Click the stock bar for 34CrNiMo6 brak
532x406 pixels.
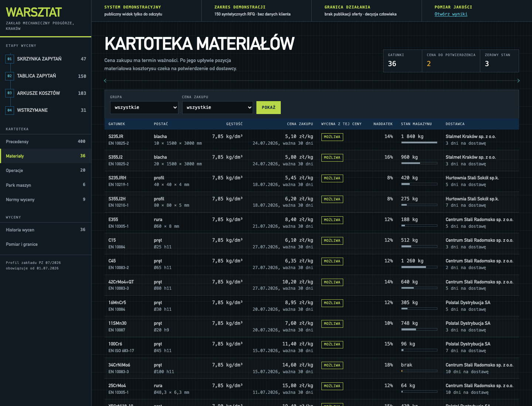pos(419,371)
